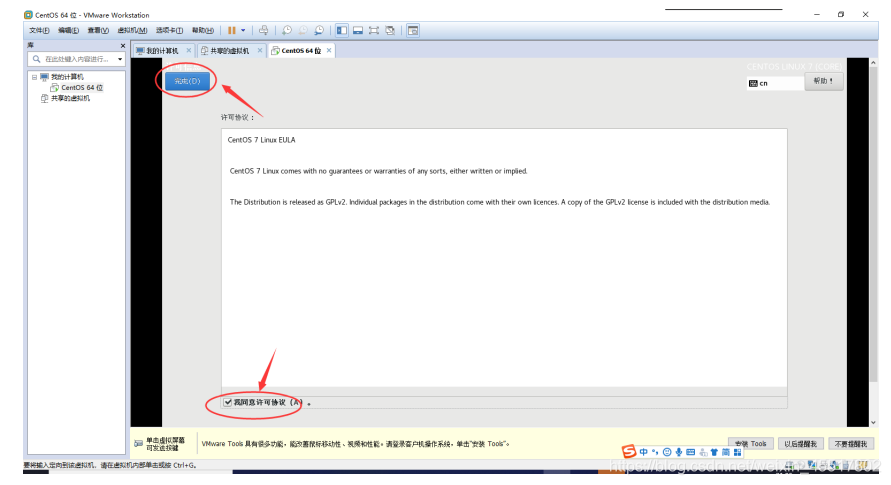Click the 以后提醒我 remind later button
This screenshot has height=485, width=891.
(x=800, y=444)
